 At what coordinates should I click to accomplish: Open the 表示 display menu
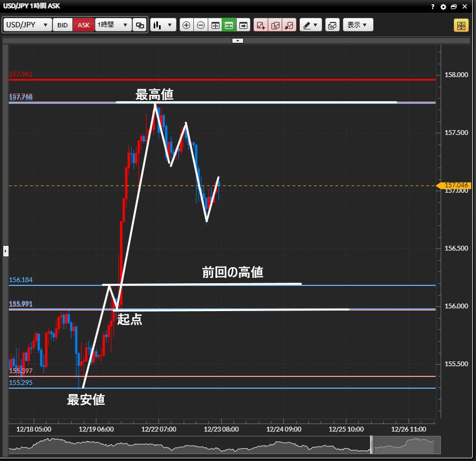[358, 25]
